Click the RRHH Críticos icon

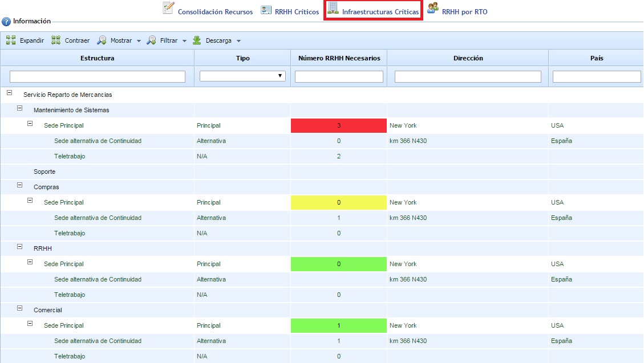click(x=266, y=10)
